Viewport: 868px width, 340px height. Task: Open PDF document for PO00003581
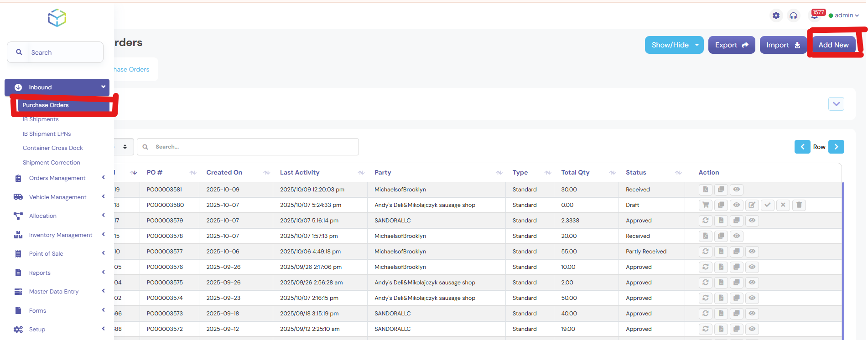706,190
